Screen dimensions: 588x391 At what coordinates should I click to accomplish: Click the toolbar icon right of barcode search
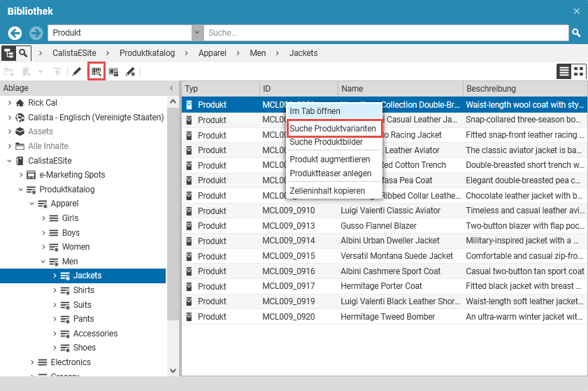(x=113, y=71)
